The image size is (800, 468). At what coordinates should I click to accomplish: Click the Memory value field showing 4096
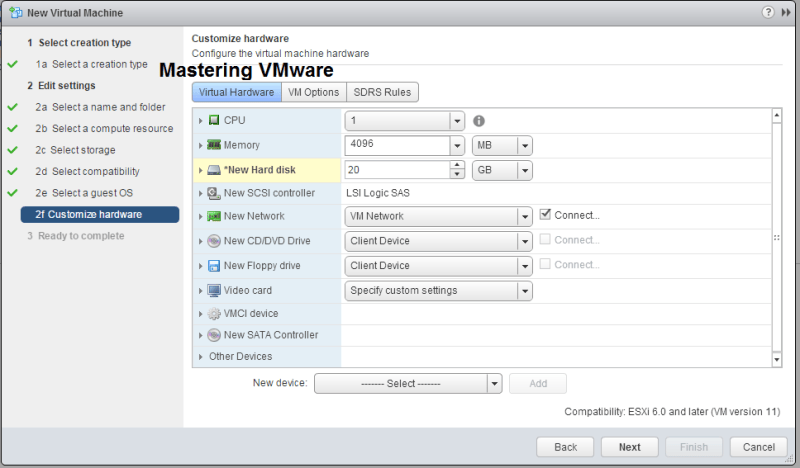[x=397, y=145]
